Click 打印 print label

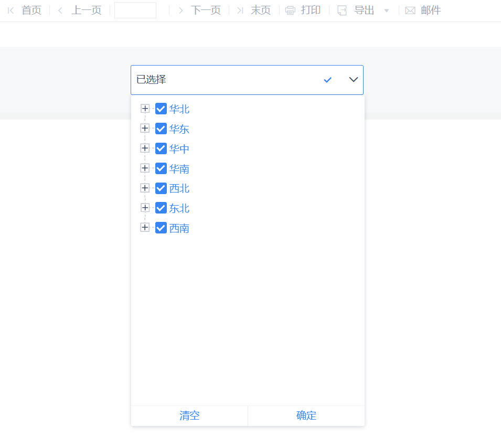pos(311,10)
